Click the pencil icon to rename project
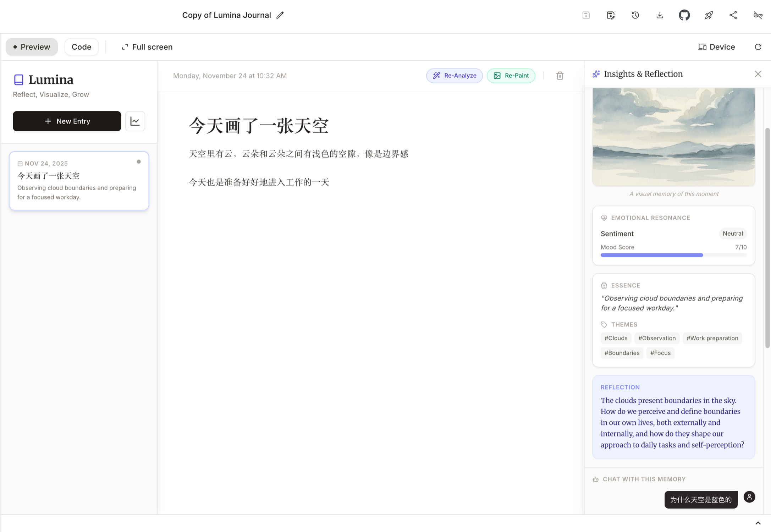This screenshot has width=771, height=532. 280,15
